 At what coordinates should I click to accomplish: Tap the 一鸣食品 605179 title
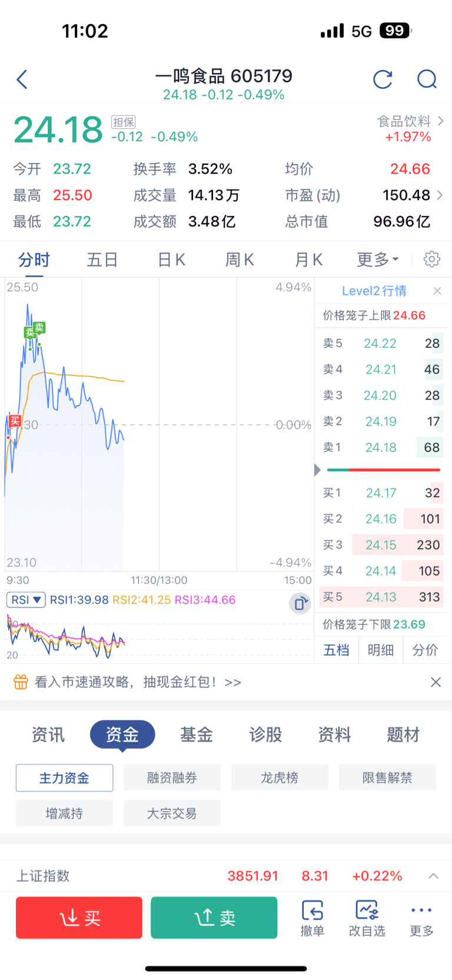[x=224, y=76]
